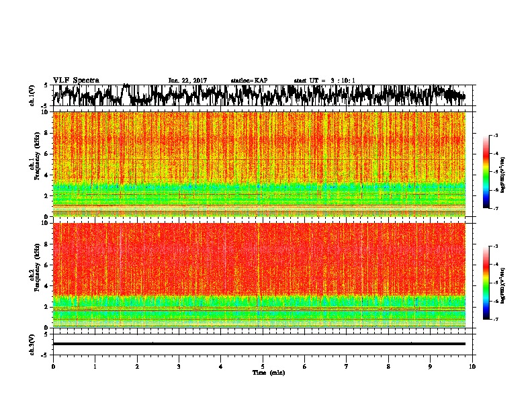532x411 pixels.
Task: Click the "station=KAP" header label
Action: [x=249, y=81]
